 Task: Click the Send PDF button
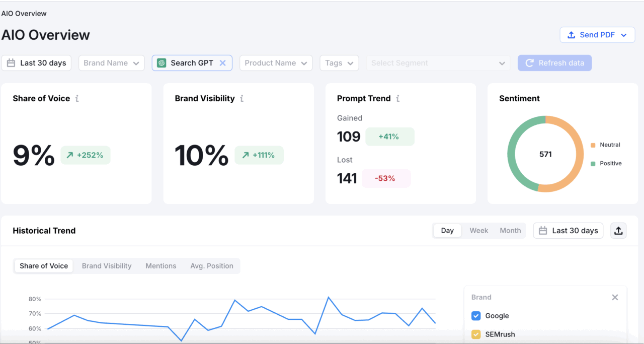tap(597, 34)
